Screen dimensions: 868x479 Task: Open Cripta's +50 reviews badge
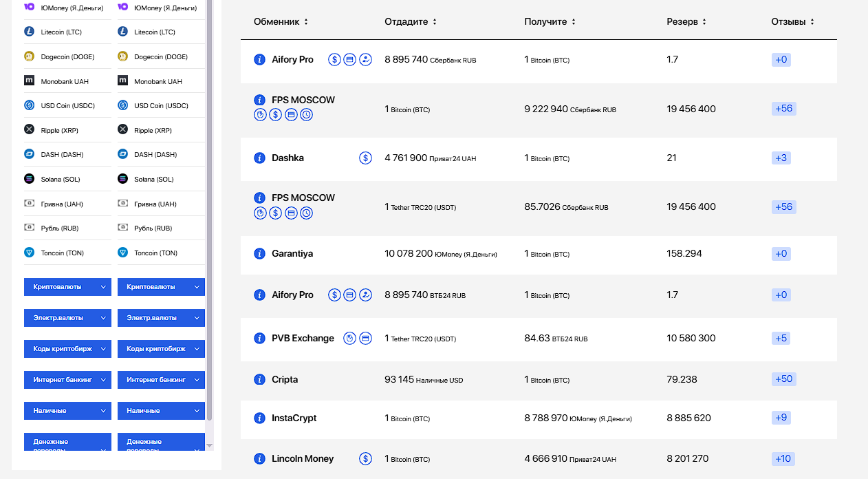[x=783, y=379]
